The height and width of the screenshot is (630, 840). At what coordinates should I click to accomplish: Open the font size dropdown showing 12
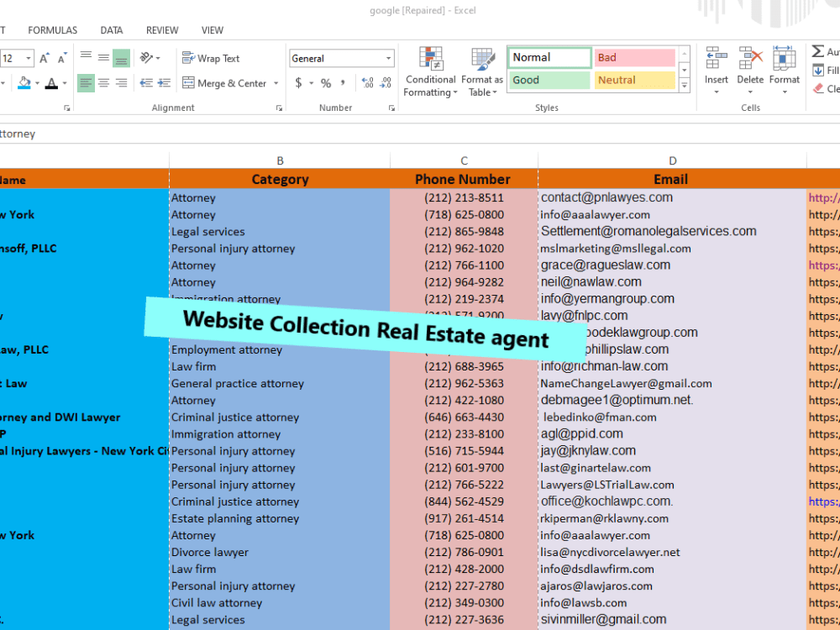(x=29, y=58)
